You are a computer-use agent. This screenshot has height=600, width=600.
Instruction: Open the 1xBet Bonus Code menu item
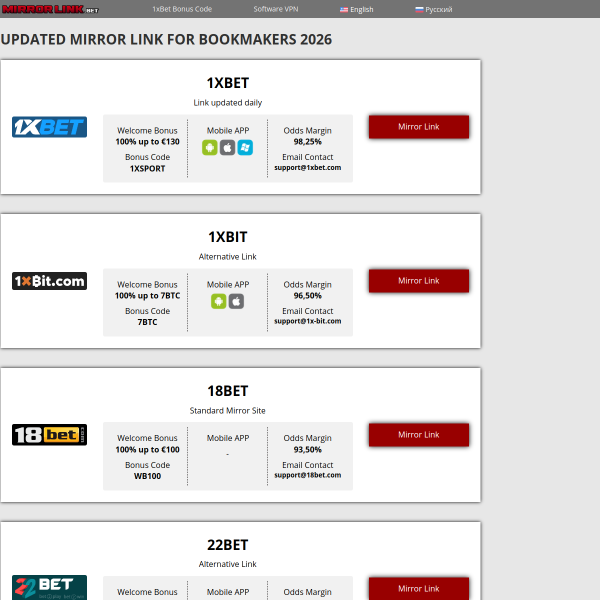tap(182, 9)
